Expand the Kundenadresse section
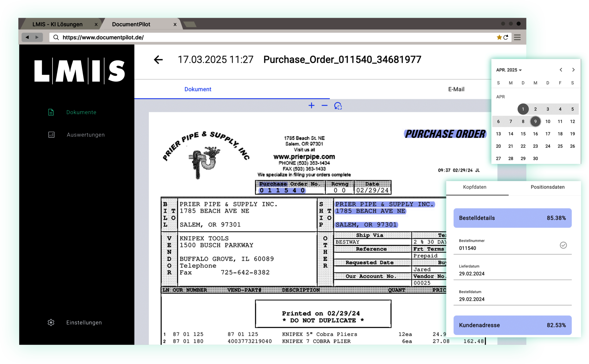This screenshot has height=364, width=589. point(512,325)
